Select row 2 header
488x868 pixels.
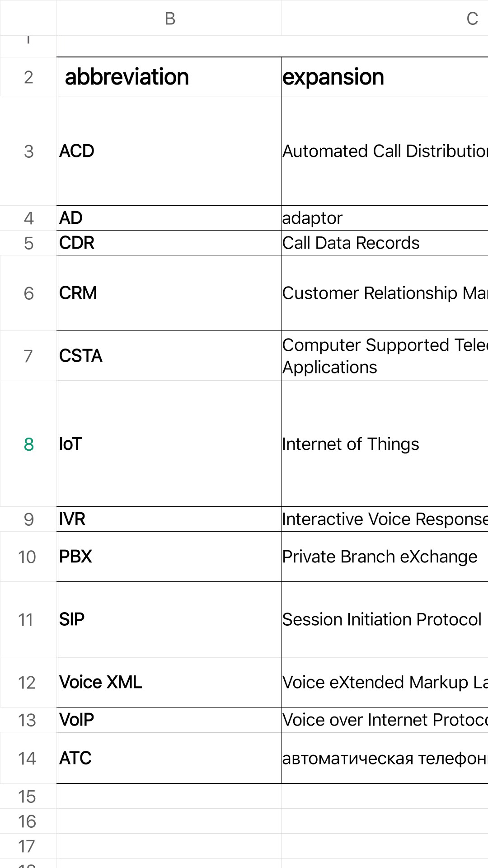tap(28, 77)
